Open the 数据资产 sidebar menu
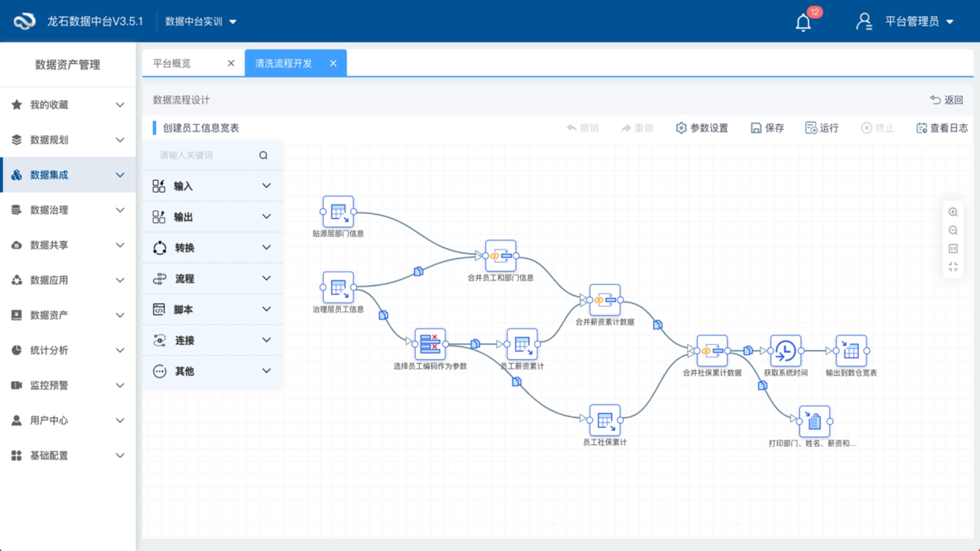The height and width of the screenshot is (551, 980). point(68,315)
